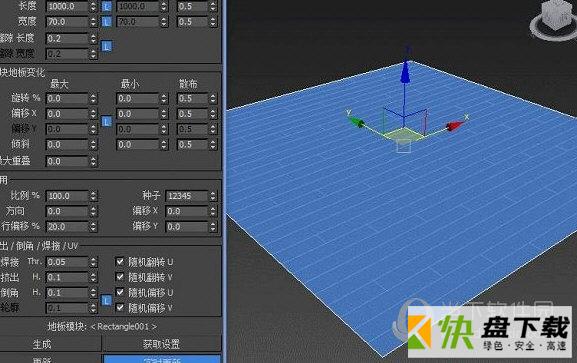Toggle the L lock between 倒角 and 轮廓
The height and width of the screenshot is (363, 577).
pyautogui.click(x=106, y=300)
